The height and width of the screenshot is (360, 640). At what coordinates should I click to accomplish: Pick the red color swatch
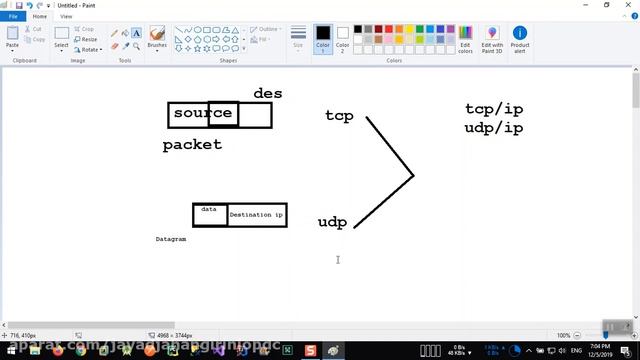click(389, 29)
